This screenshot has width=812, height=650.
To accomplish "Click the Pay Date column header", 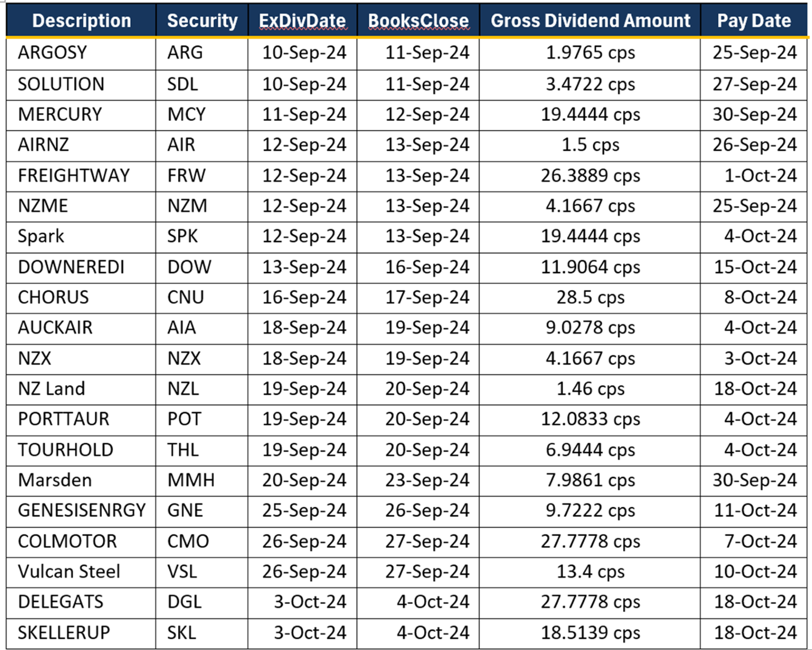I will pos(753,21).
